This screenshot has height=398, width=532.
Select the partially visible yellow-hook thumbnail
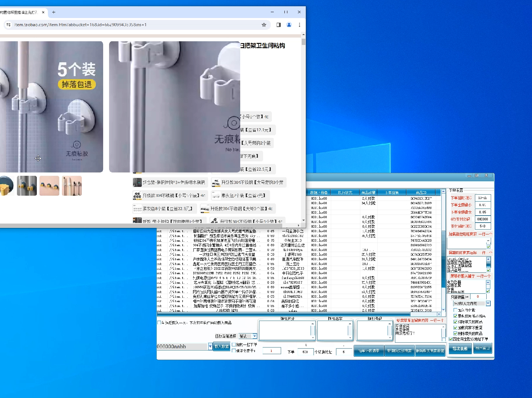7,186
